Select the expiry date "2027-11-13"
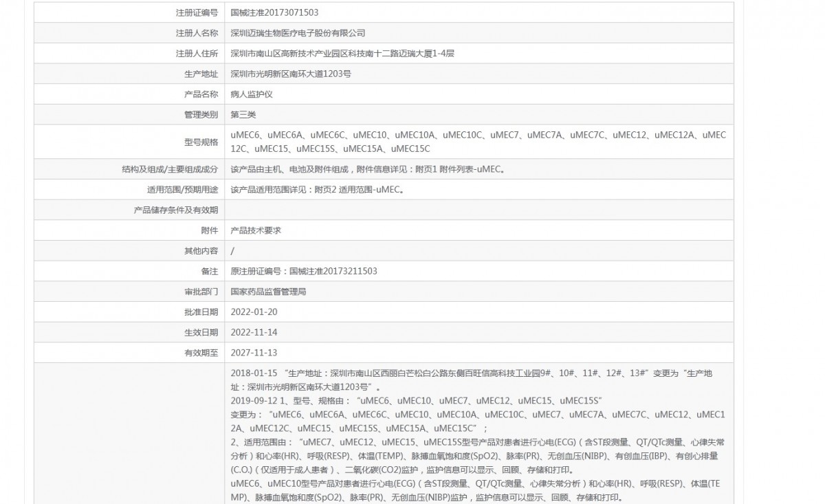 tap(254, 353)
